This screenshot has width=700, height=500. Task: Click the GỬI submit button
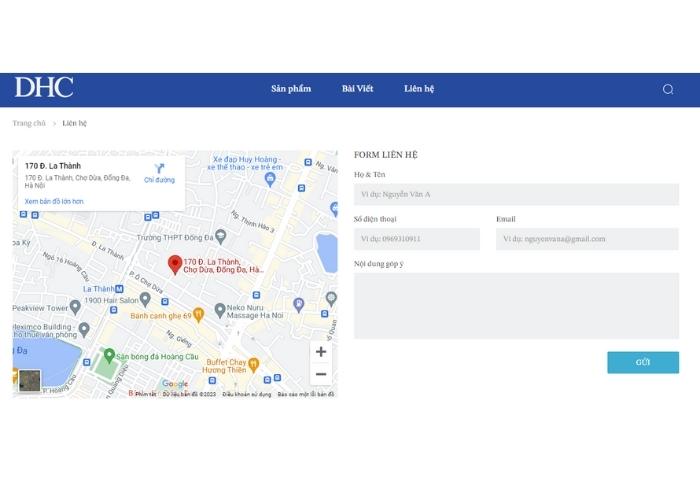coord(643,362)
